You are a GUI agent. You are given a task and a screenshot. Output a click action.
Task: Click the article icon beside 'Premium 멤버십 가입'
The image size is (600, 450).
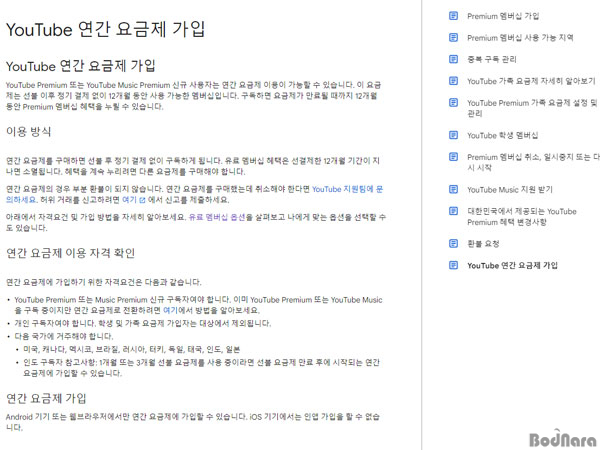[x=453, y=16]
